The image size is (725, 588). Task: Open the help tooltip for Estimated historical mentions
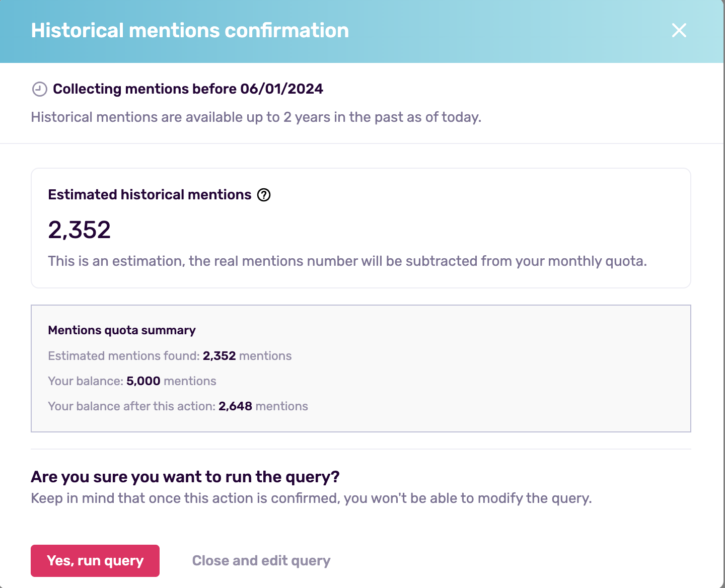(x=264, y=195)
